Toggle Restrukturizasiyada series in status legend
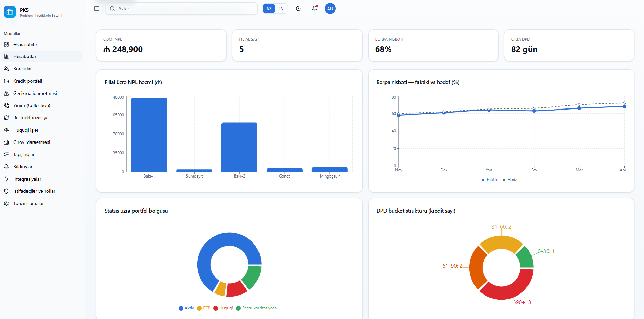This screenshot has height=319, width=644. 256,308
